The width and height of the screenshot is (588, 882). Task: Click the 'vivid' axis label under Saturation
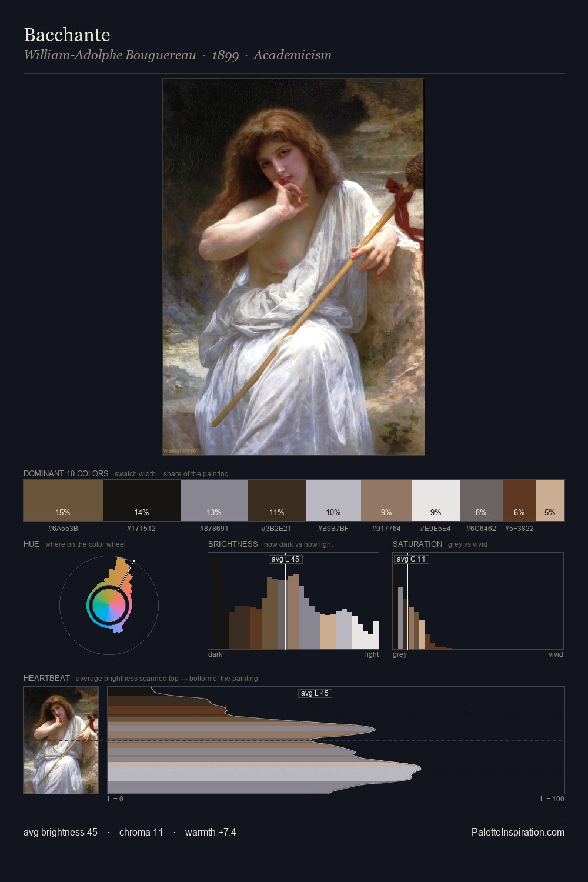[556, 654]
